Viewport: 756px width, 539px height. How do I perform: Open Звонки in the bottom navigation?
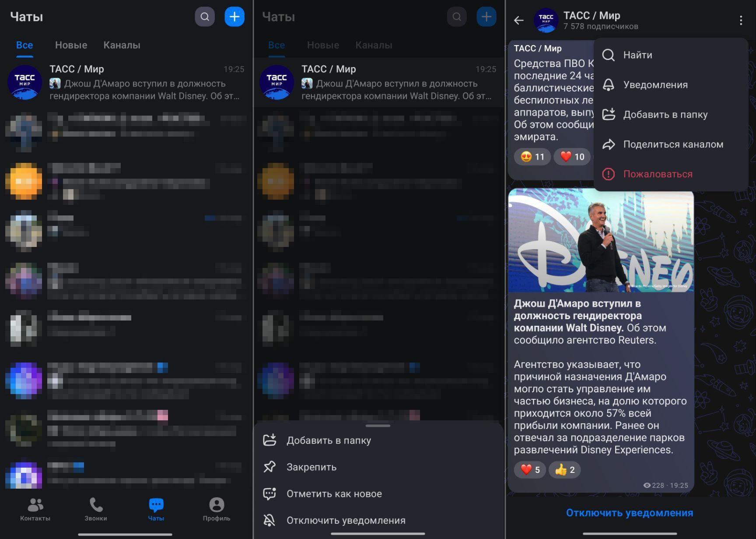(96, 510)
